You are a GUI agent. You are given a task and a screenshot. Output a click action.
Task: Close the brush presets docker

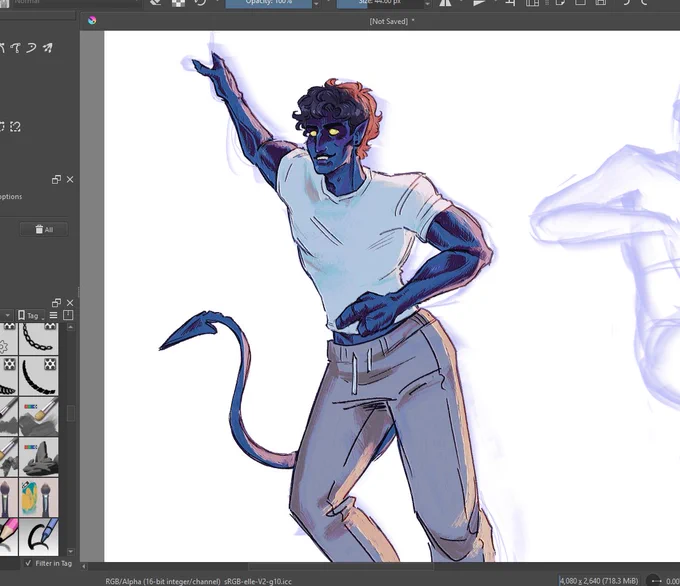[x=70, y=303]
